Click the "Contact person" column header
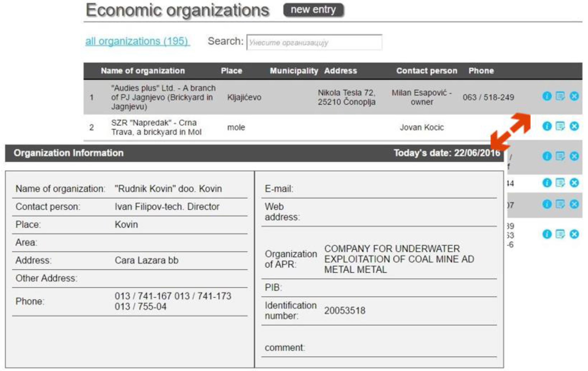Screen dimensions: 588x371 426,71
